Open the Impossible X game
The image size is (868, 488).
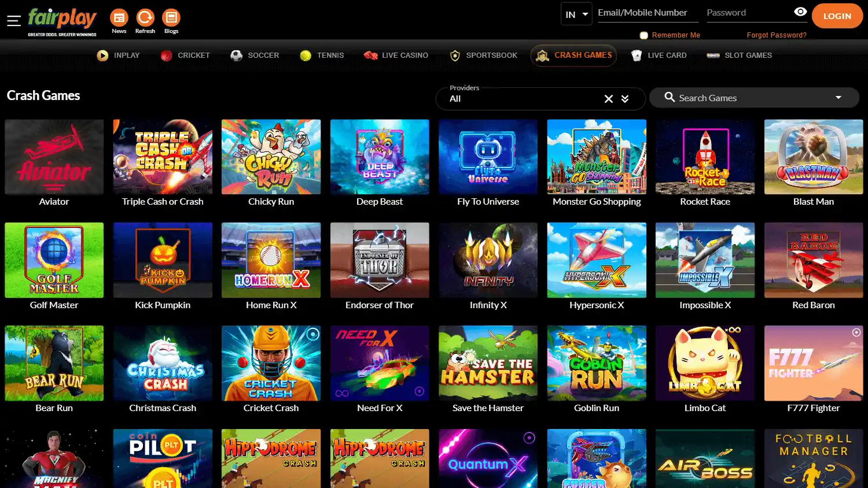point(705,260)
